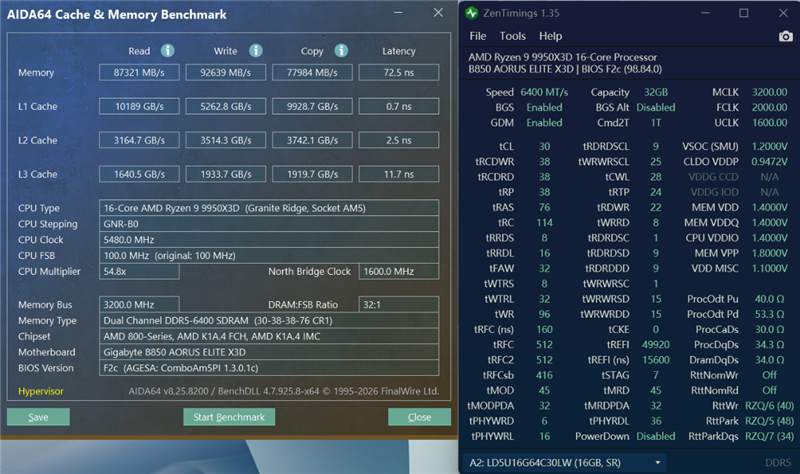This screenshot has height=474, width=800.
Task: Select L2 Cache latency 2.5 ns
Action: click(398, 140)
